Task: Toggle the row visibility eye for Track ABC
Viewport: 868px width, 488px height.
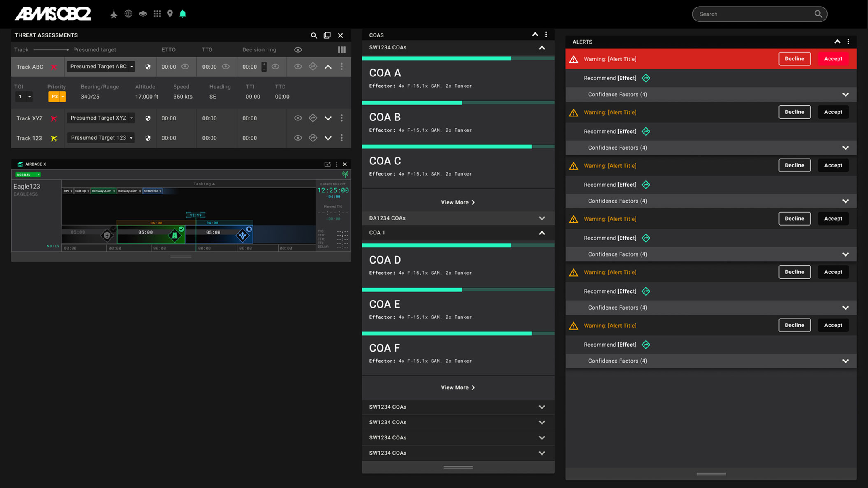Action: 298,67
